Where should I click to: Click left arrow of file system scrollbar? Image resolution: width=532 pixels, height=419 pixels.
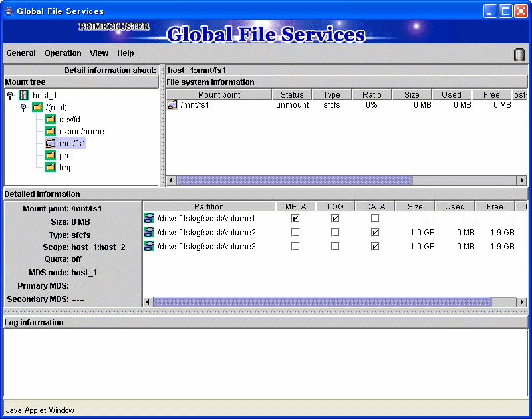coord(172,180)
